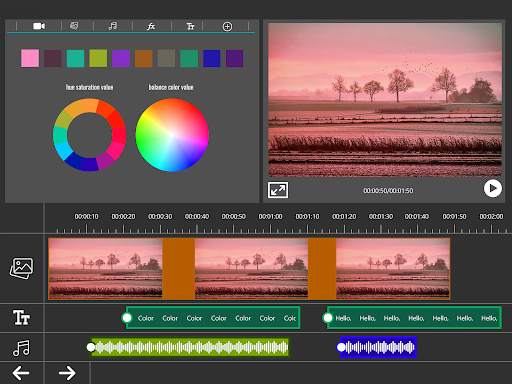Select the pink color swatch
512x384 pixels.
coord(30,58)
